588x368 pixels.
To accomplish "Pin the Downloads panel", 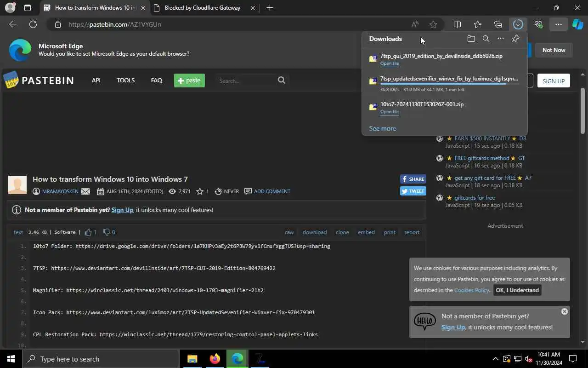I will (x=515, y=39).
